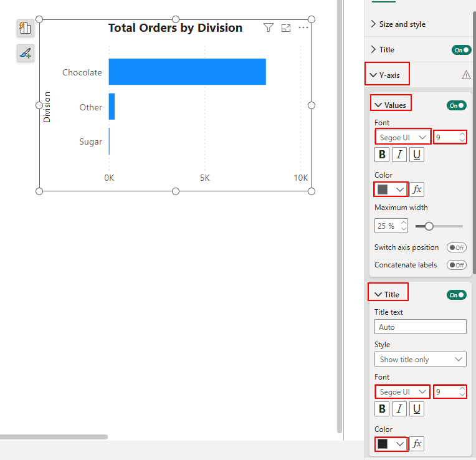The image size is (476, 460).
Task: Click Division axis title on chart
Action: click(x=47, y=107)
